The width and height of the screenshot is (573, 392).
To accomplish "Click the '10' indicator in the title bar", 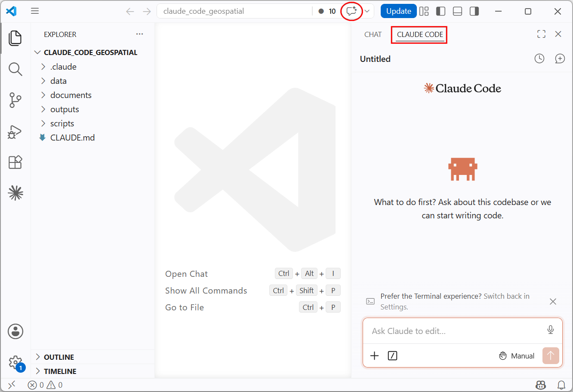I will point(327,11).
